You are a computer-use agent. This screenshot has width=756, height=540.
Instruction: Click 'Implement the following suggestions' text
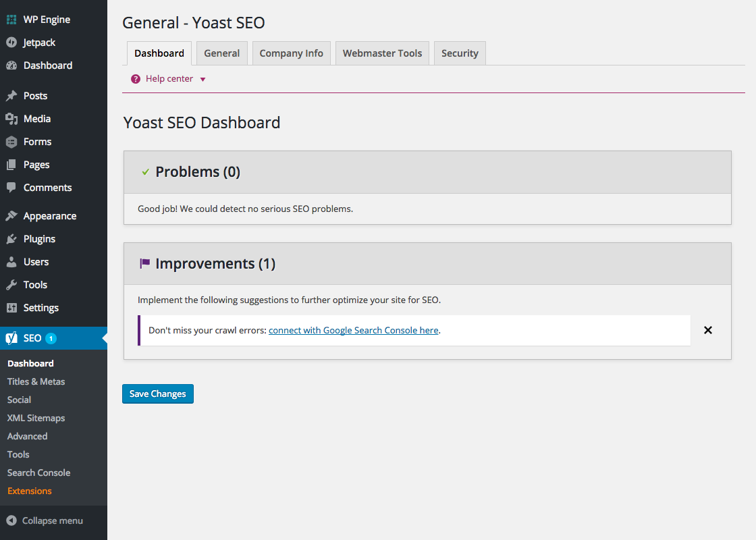tap(290, 300)
